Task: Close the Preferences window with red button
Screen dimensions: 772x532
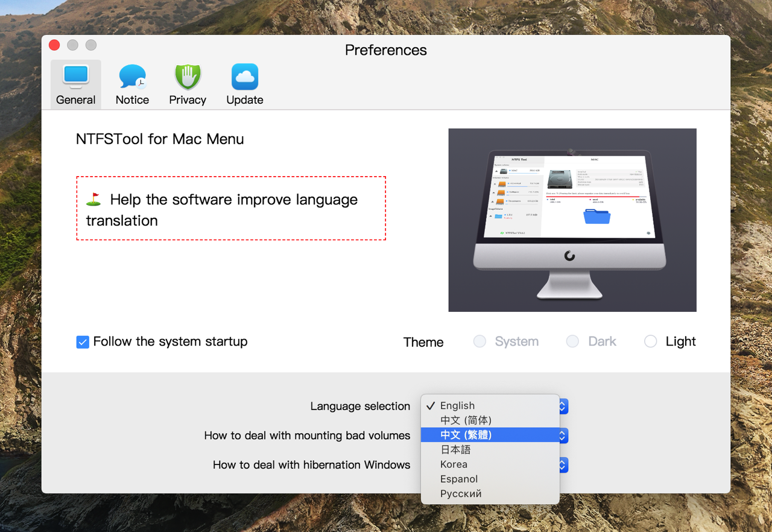Action: (54, 45)
